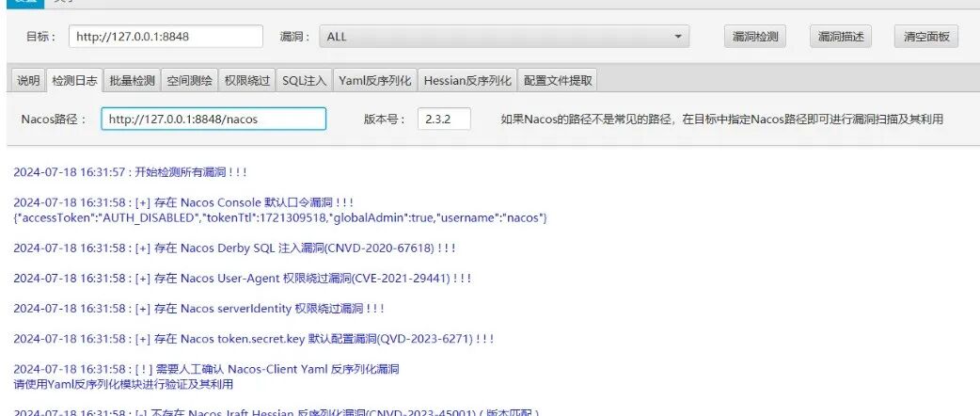Click the Nacos-Client Yaml 反序列化漏洞 log line
The height and width of the screenshot is (416, 980).
206,369
